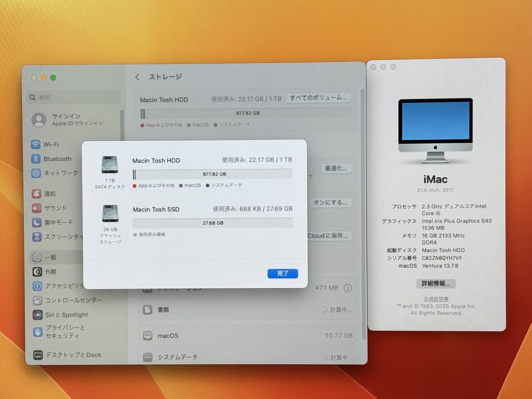
Task: Click the Apple ID sign-in avatar
Action: coord(39,120)
